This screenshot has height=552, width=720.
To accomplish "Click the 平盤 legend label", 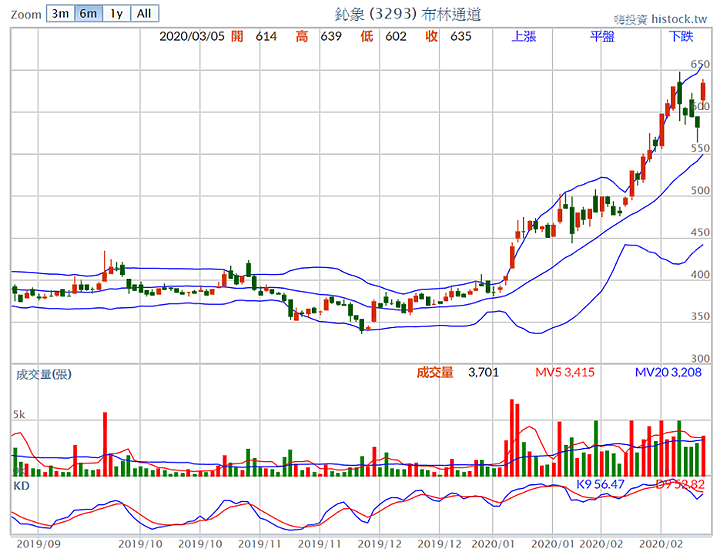I will (602, 36).
